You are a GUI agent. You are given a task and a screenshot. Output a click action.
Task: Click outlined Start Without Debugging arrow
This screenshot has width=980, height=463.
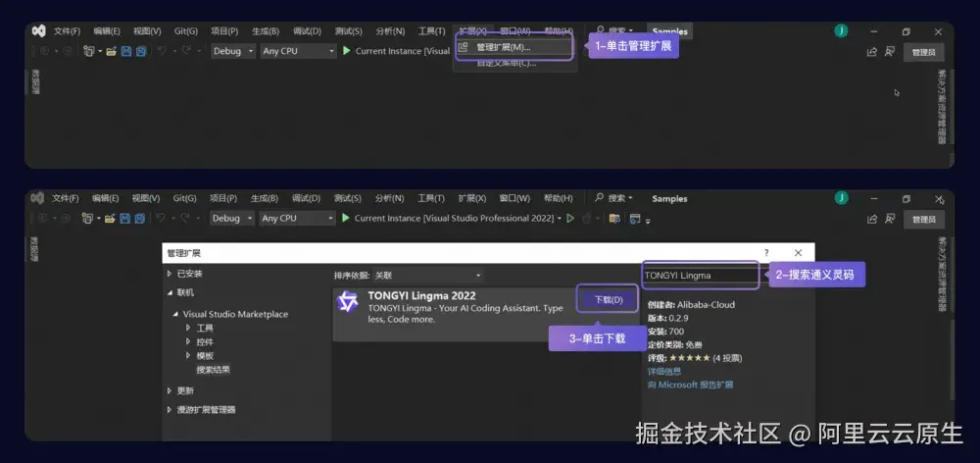[570, 219]
